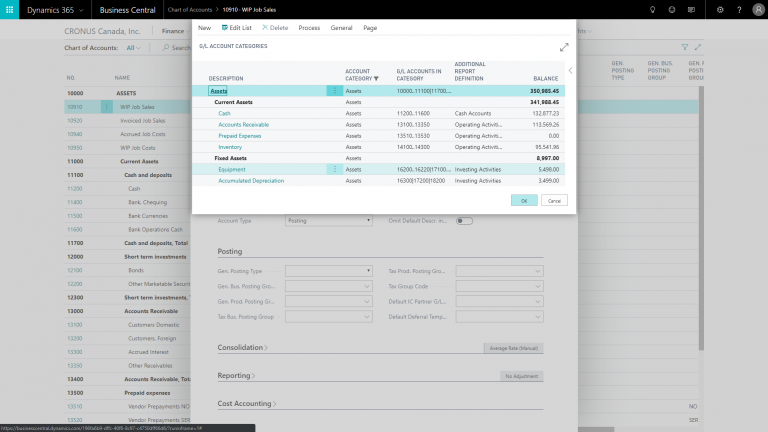Open Accumulated Depreciation category link
Viewport: 768px width, 432px height.
pyautogui.click(x=251, y=181)
